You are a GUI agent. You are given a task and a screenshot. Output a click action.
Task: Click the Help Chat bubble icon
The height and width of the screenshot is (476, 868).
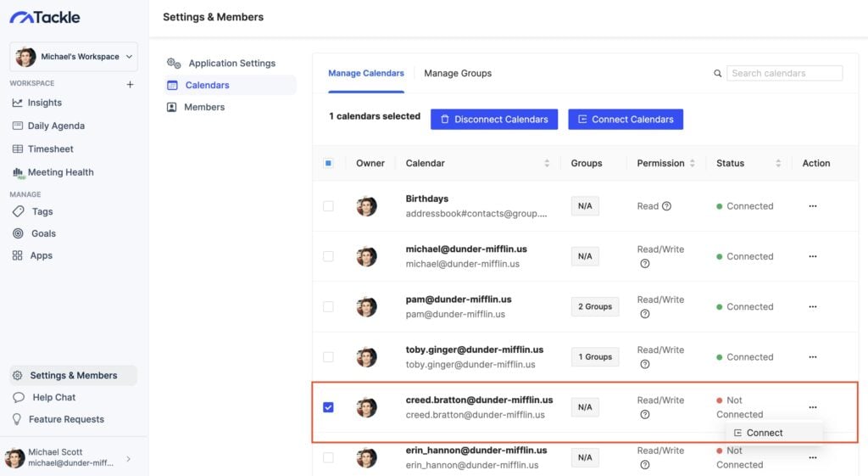pos(19,397)
